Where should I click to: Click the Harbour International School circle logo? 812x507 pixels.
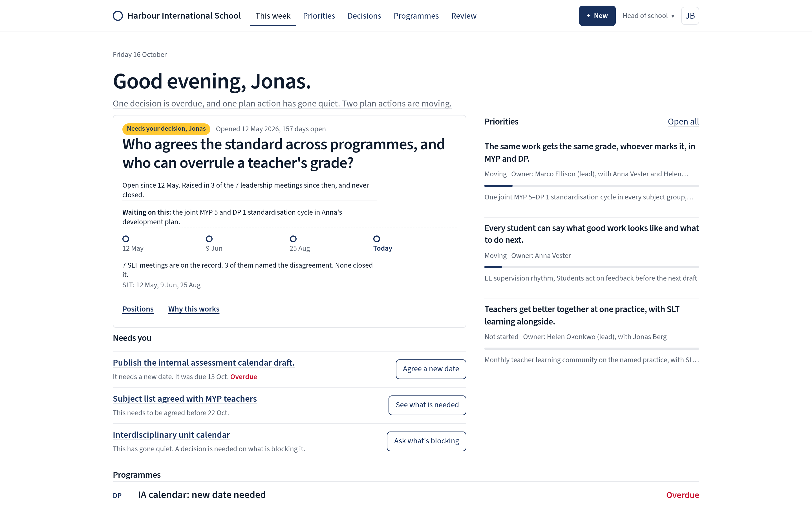(x=118, y=16)
